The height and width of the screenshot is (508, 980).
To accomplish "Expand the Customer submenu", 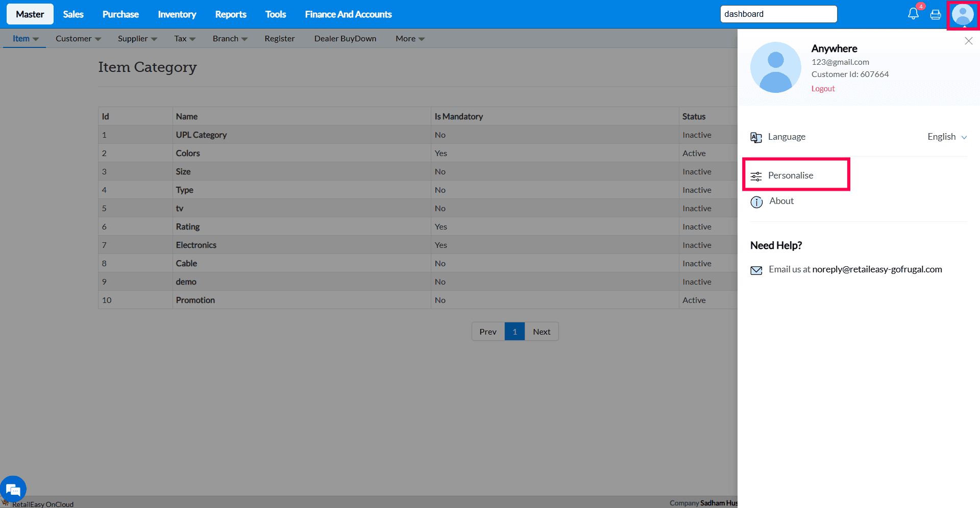I will 78,38.
